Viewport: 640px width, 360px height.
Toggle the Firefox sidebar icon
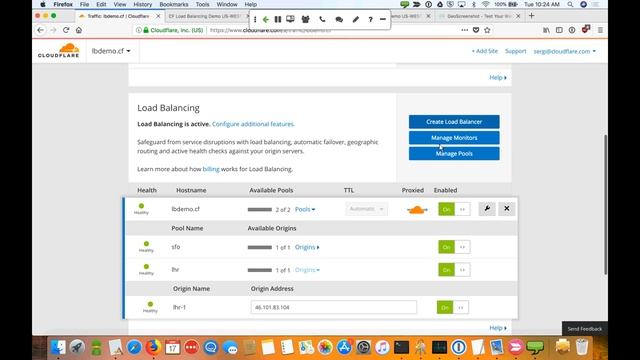click(559, 30)
